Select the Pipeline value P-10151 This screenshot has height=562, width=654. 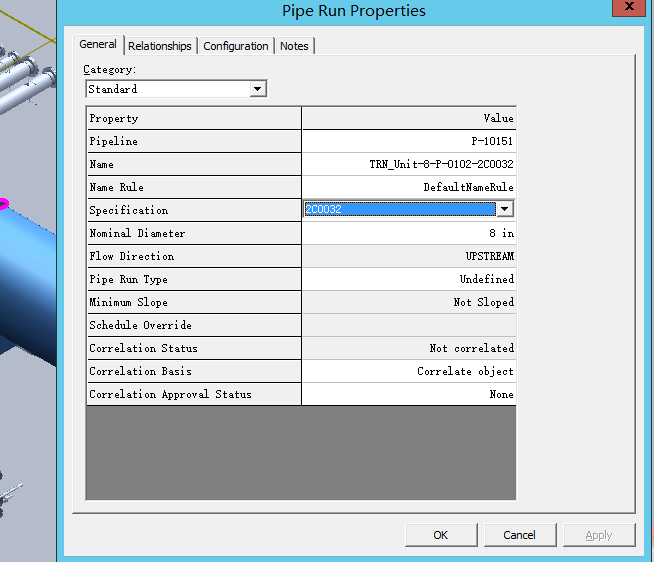click(x=409, y=141)
